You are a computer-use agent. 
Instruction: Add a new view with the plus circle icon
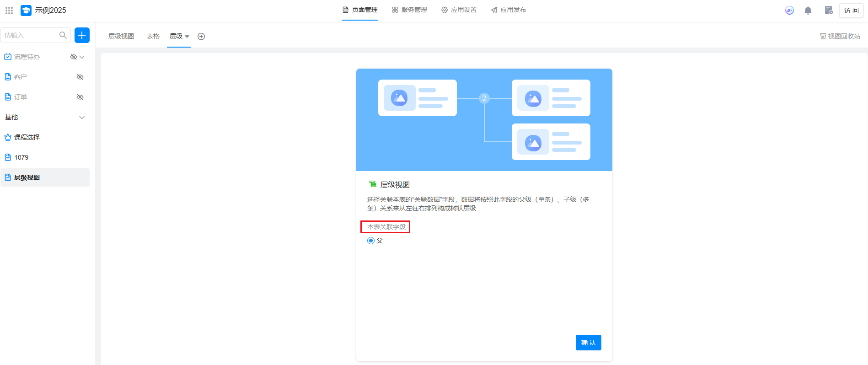click(201, 37)
